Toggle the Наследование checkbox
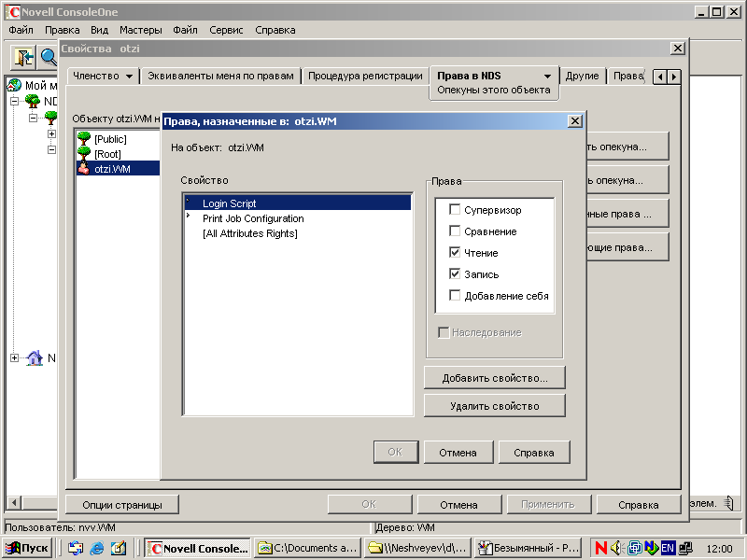 pyautogui.click(x=443, y=332)
